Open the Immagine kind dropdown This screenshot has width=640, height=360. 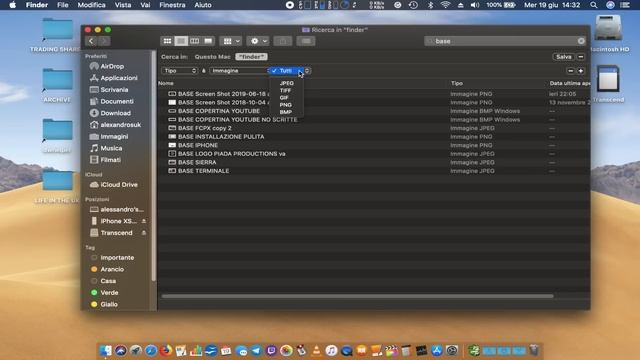(x=239, y=71)
